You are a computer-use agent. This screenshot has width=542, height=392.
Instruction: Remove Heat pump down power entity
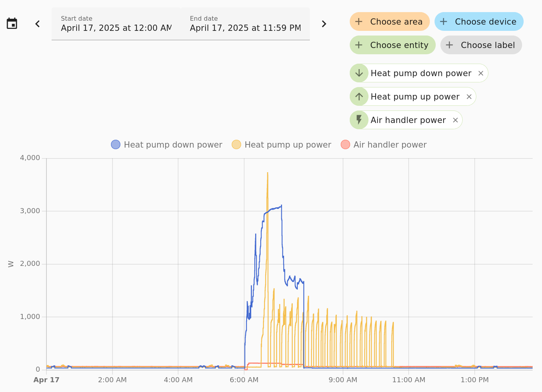point(481,73)
